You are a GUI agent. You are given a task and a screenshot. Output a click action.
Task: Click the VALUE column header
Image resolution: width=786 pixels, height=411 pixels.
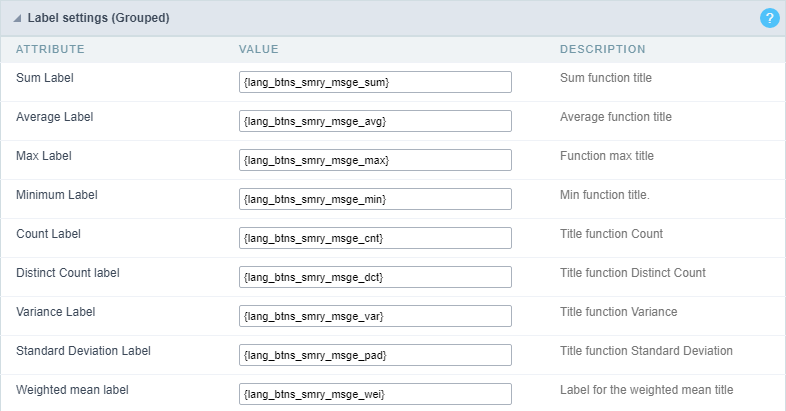click(258, 49)
